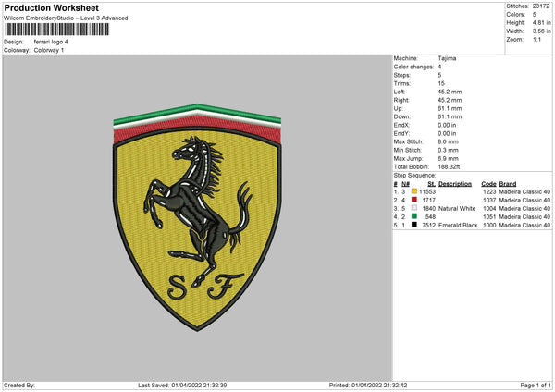Click the 'EndX:' label
This screenshot has height=392, width=555.
401,125
